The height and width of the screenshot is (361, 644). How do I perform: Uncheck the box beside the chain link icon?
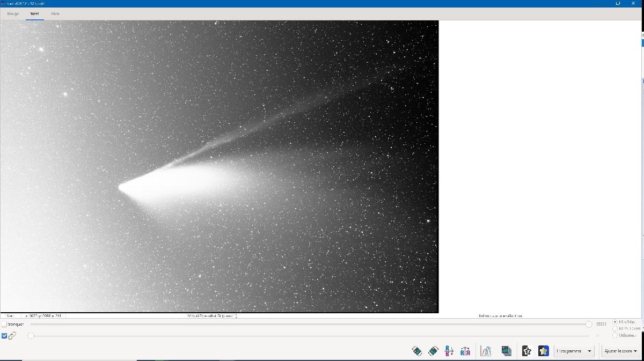(x=4, y=336)
